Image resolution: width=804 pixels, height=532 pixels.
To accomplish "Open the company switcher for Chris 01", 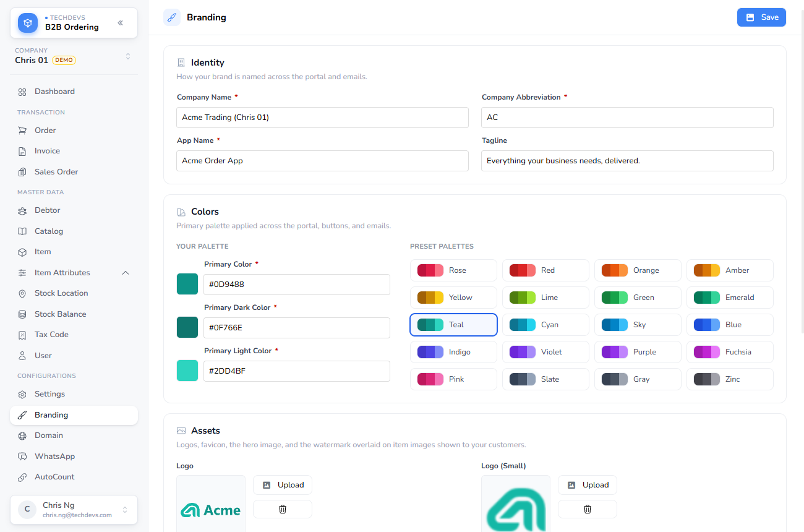I will [x=74, y=56].
